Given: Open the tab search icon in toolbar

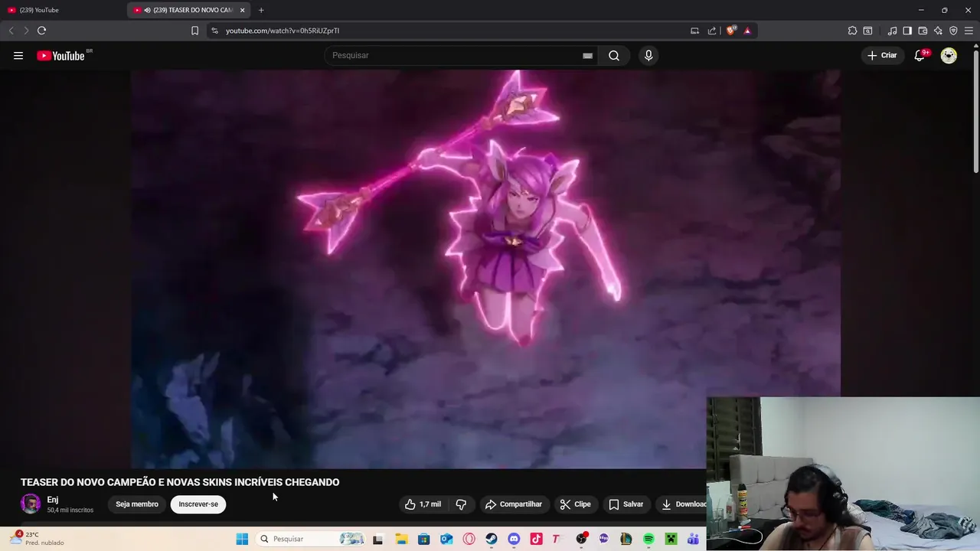Looking at the screenshot, I should tap(867, 31).
